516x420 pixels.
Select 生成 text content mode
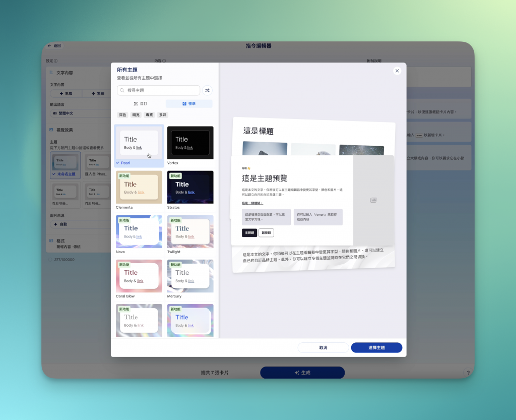(66, 93)
